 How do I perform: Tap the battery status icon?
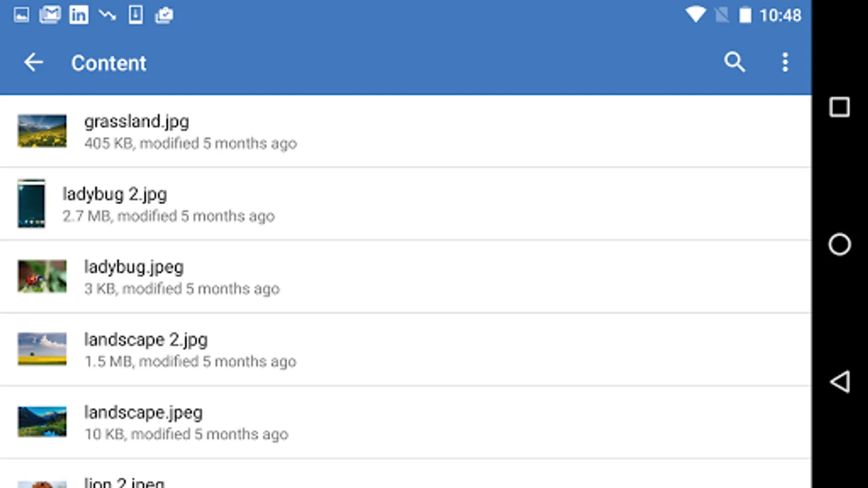[x=745, y=15]
